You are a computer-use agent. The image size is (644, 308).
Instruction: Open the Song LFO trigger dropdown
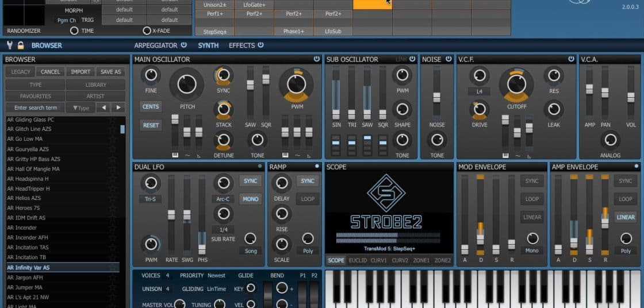250,251
